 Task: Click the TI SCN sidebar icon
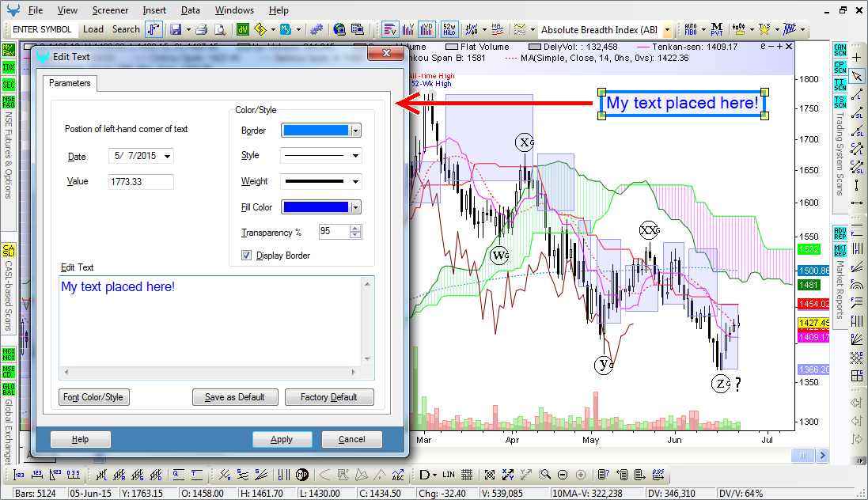click(x=840, y=84)
